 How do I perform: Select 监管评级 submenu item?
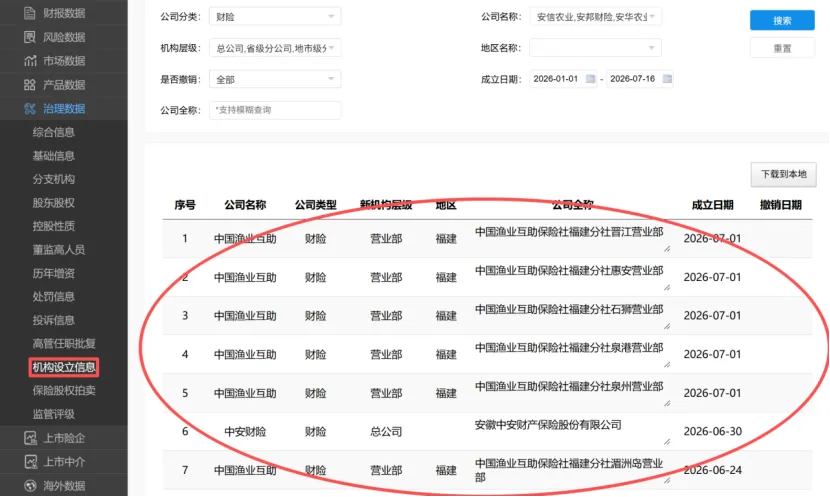point(53,414)
